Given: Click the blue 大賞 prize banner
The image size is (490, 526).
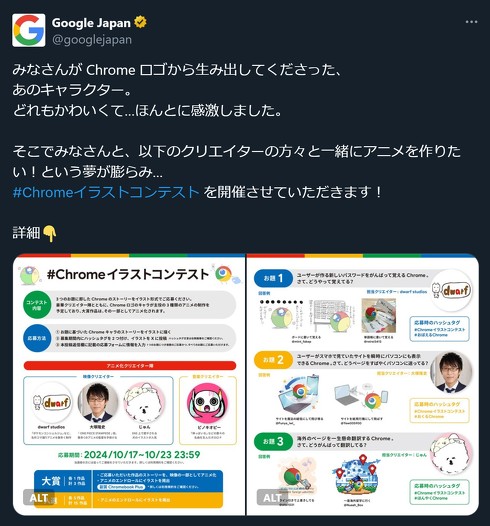Looking at the screenshot, I should click(x=128, y=481).
